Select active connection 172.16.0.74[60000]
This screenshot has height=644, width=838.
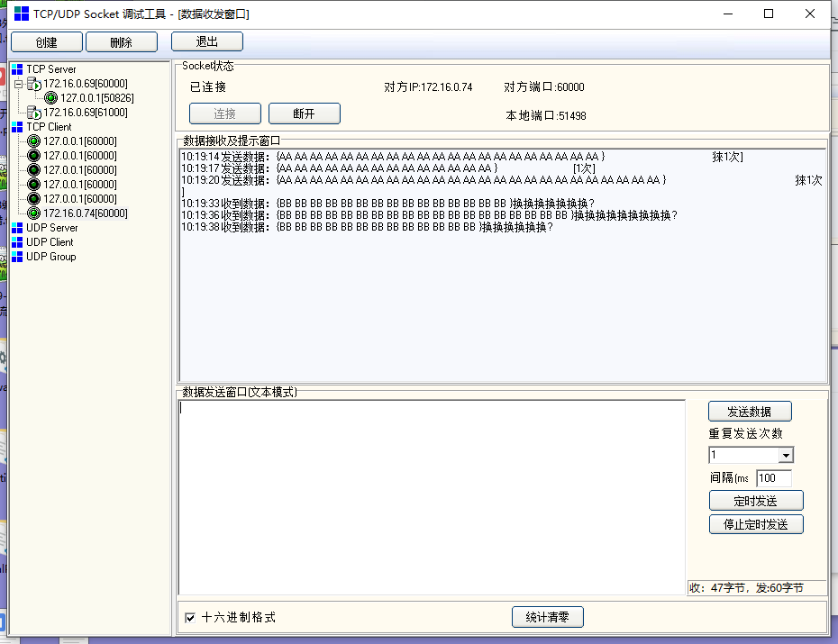(33, 213)
